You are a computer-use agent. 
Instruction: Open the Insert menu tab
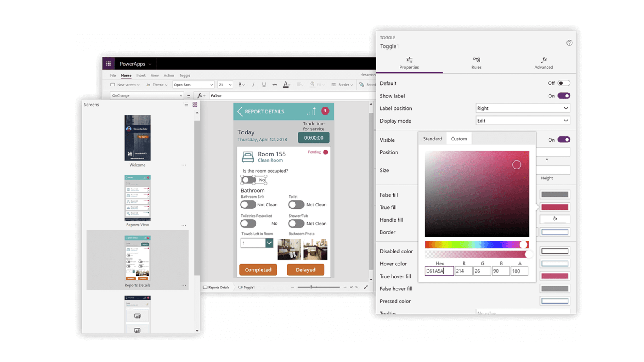point(141,76)
